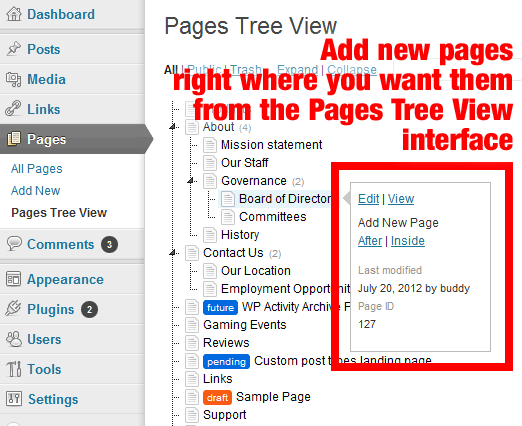
Task: Click the View link in popup
Action: tap(401, 199)
